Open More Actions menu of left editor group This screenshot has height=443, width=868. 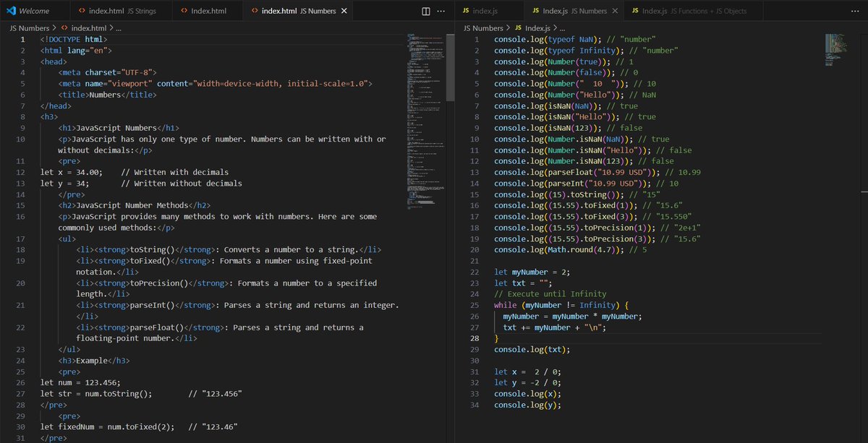coord(443,11)
